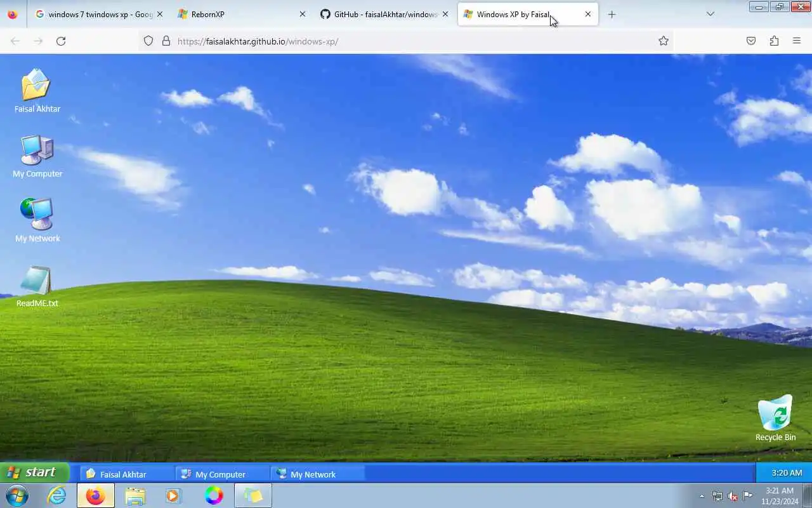Open the extensions menu
812x508 pixels.
click(774, 41)
